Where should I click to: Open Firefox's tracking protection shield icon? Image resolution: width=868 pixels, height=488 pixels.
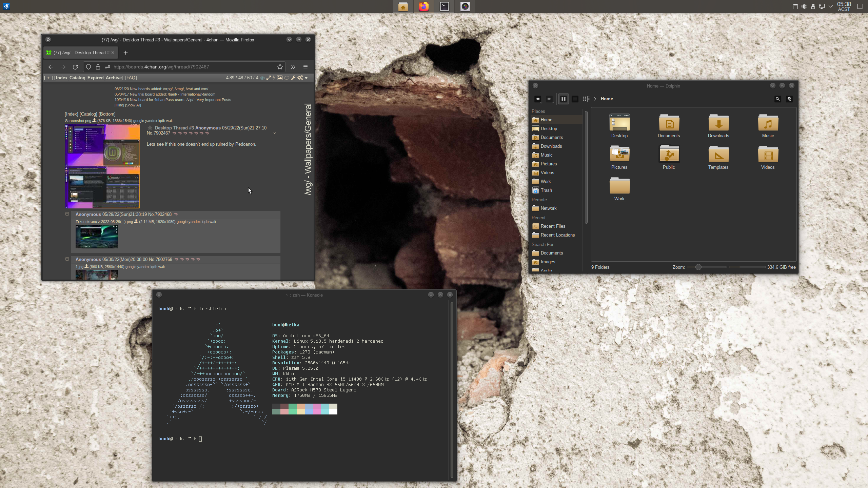click(x=88, y=67)
